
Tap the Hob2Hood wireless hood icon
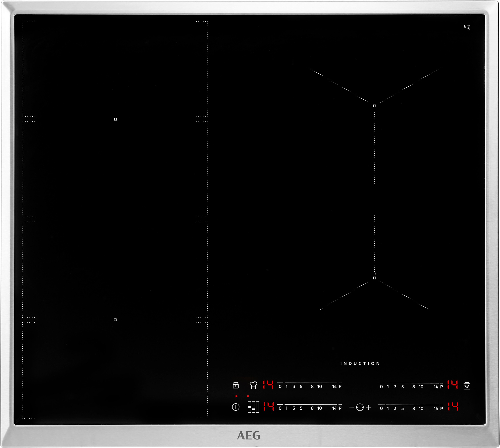click(x=467, y=386)
